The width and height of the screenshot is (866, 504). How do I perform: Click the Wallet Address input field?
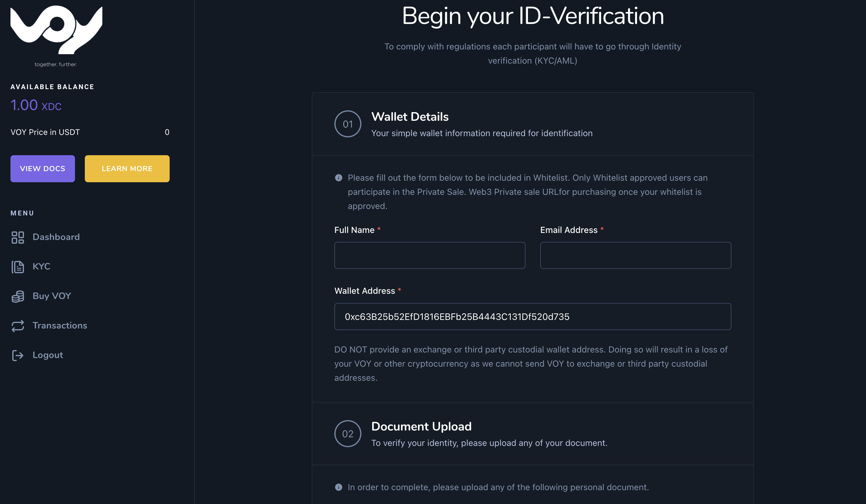(533, 317)
